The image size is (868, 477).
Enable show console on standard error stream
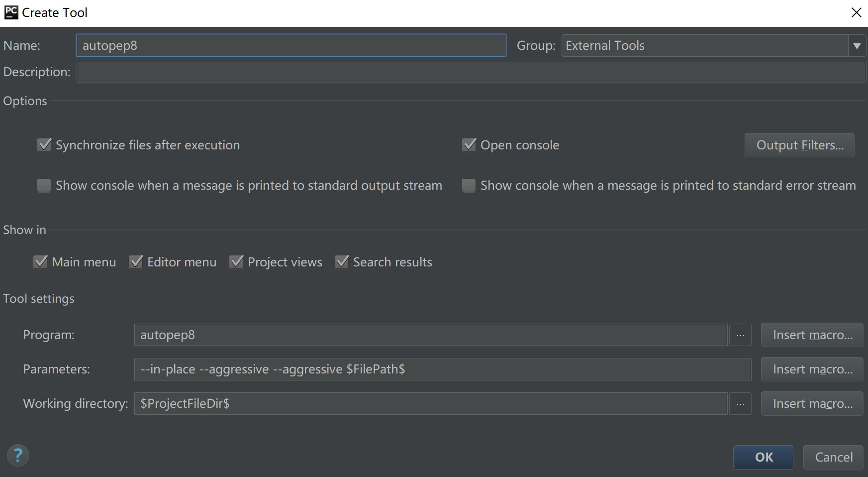pos(469,186)
